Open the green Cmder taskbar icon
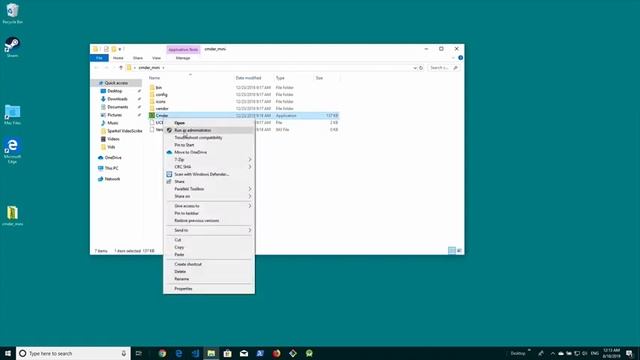 [x=309, y=353]
